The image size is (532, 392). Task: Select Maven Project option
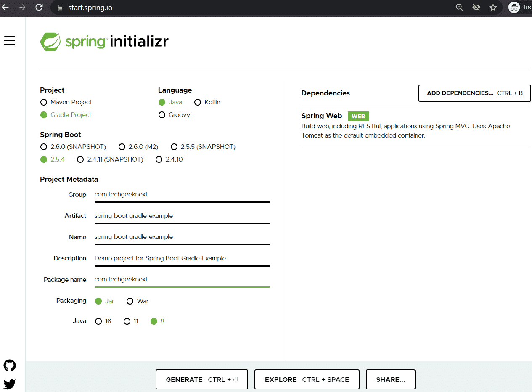(66, 102)
